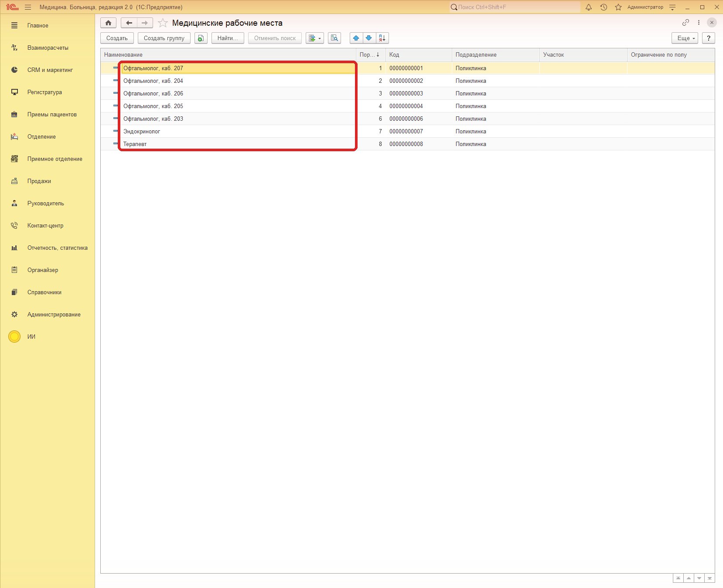Open the Главное section
This screenshot has width=723, height=588.
[48, 26]
